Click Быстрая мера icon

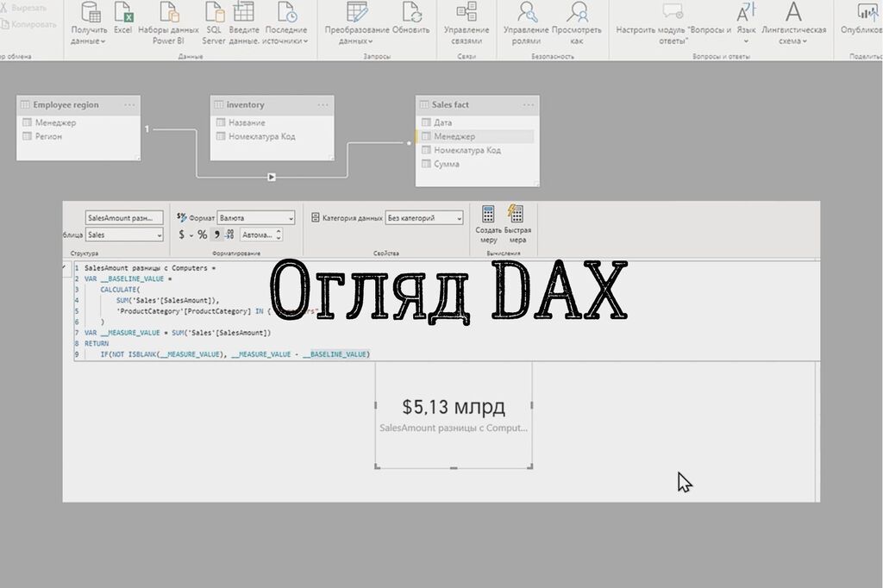click(x=516, y=214)
